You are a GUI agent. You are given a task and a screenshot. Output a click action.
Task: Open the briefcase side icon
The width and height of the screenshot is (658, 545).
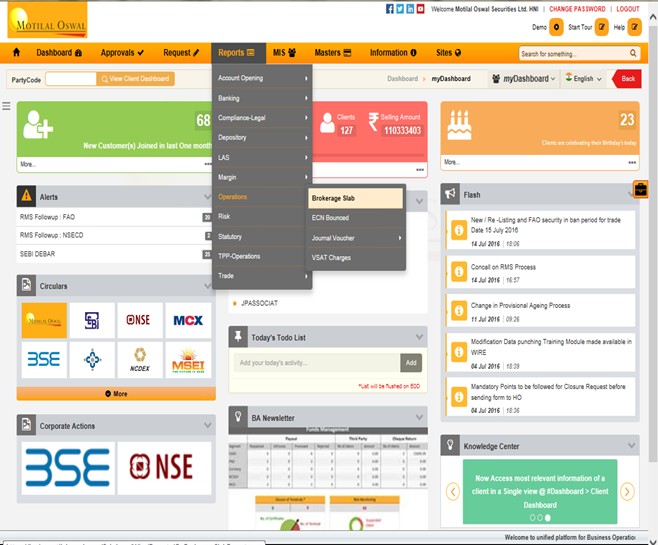641,190
